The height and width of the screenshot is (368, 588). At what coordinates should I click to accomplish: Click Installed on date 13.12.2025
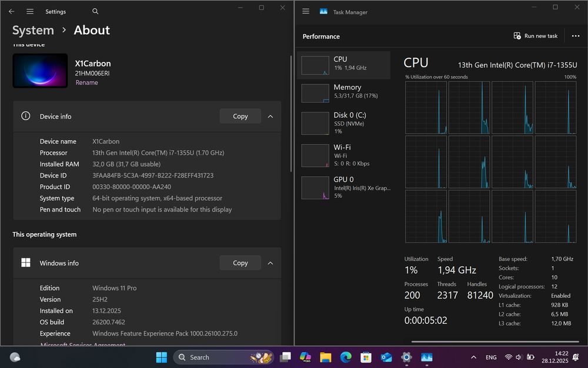(x=106, y=311)
